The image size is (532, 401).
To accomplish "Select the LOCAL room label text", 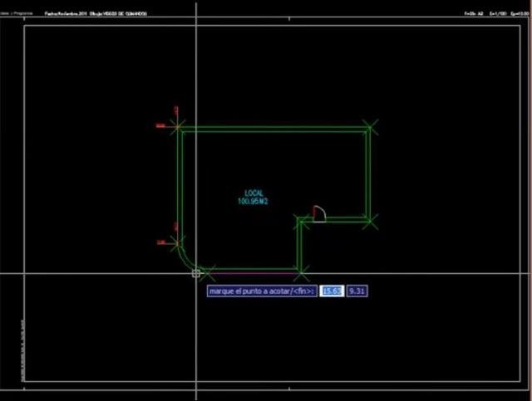I will pos(254,193).
